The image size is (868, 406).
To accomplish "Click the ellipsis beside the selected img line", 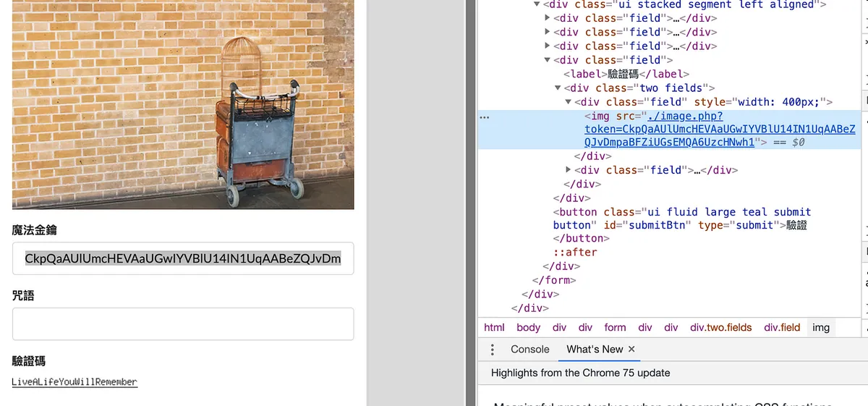I will point(485,117).
